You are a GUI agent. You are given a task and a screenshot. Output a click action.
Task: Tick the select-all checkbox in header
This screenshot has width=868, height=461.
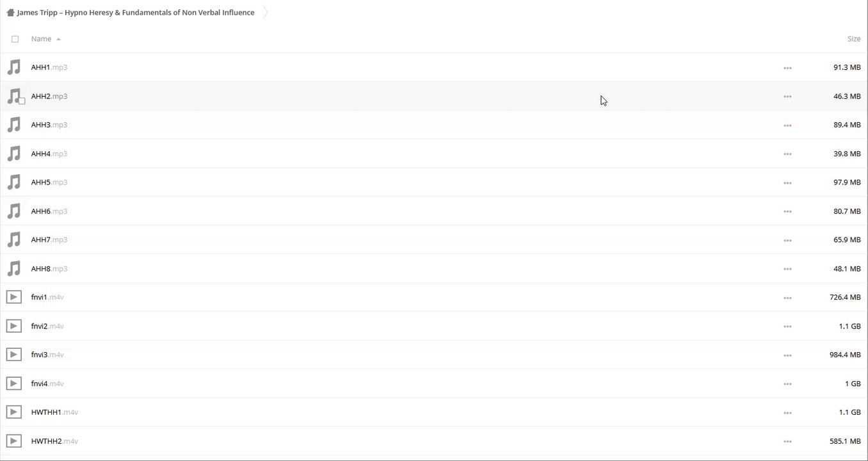(15, 39)
